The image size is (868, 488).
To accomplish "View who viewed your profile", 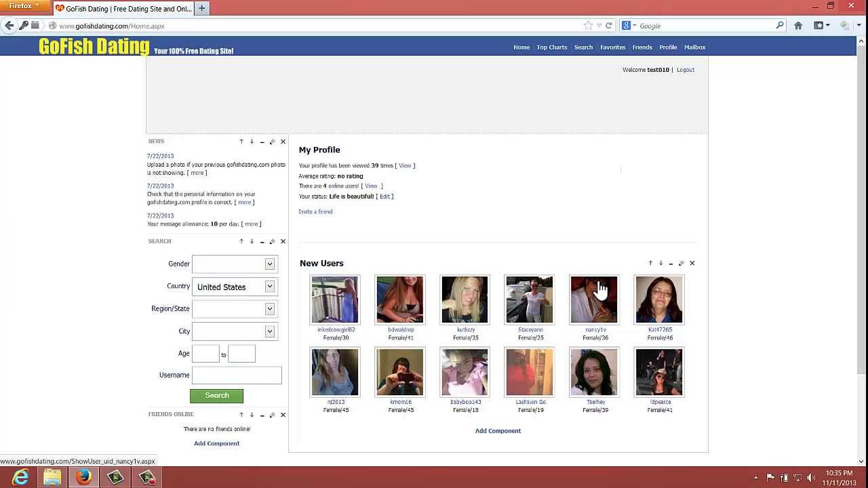I will click(x=405, y=165).
